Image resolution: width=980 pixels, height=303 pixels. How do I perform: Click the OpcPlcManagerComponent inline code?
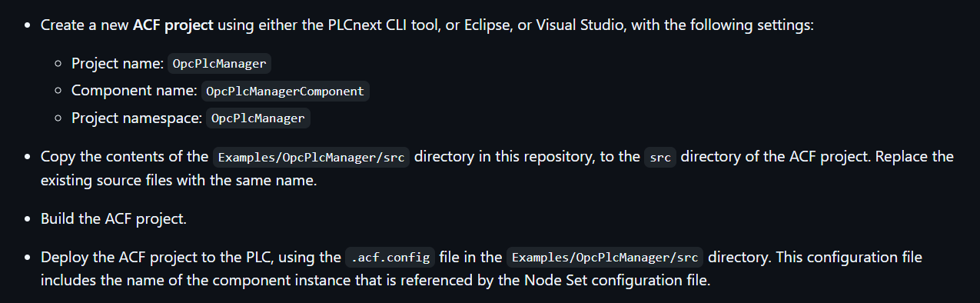pyautogui.click(x=285, y=91)
